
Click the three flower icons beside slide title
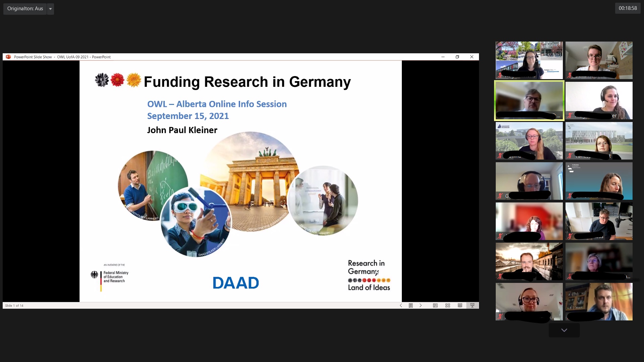118,80
